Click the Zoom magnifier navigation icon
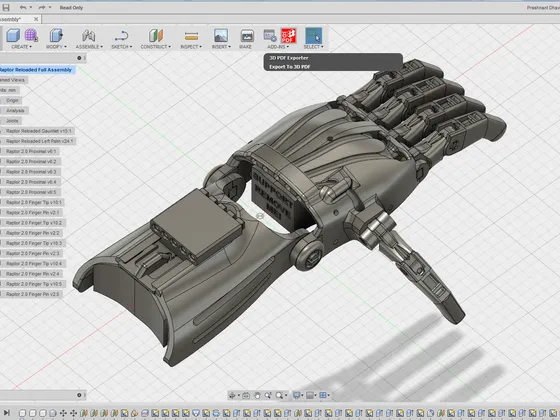560x420 pixels. tap(268, 395)
